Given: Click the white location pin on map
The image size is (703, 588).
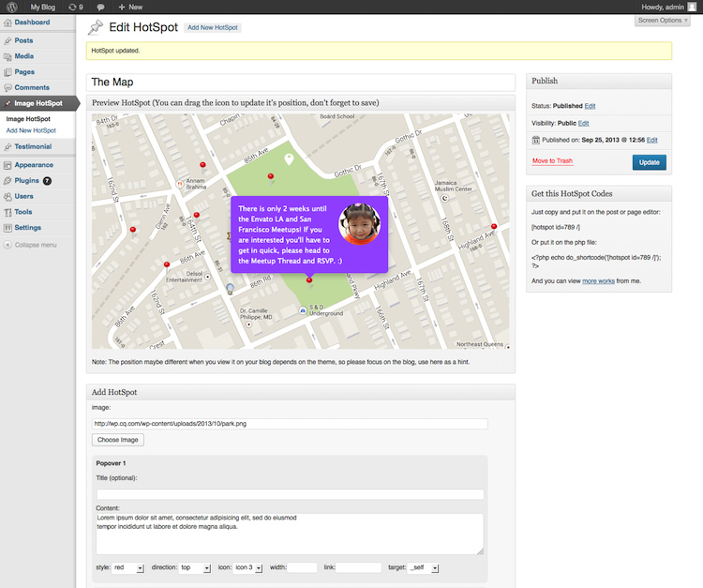Looking at the screenshot, I should (x=290, y=160).
